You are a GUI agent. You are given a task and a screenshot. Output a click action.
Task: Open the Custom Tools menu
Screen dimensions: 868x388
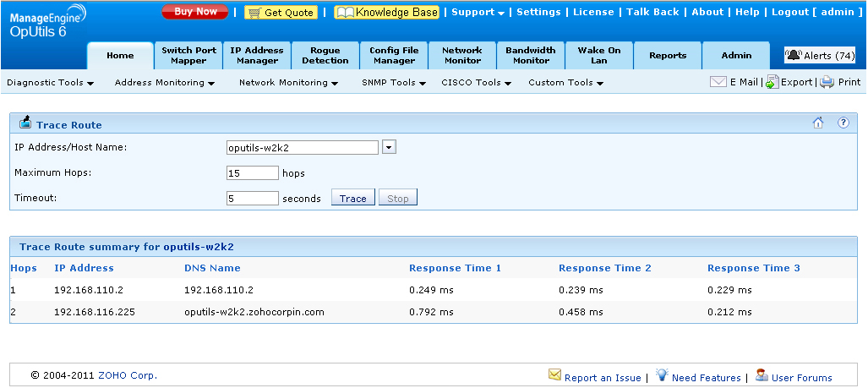pos(565,83)
